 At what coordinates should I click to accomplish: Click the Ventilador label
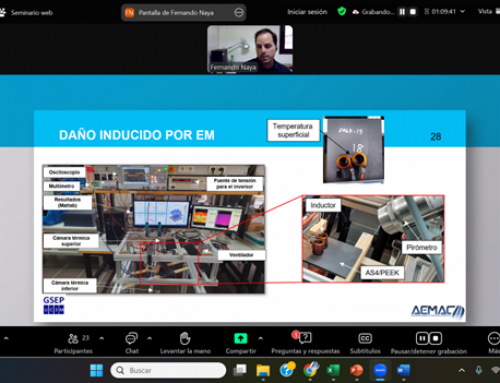pos(241,255)
